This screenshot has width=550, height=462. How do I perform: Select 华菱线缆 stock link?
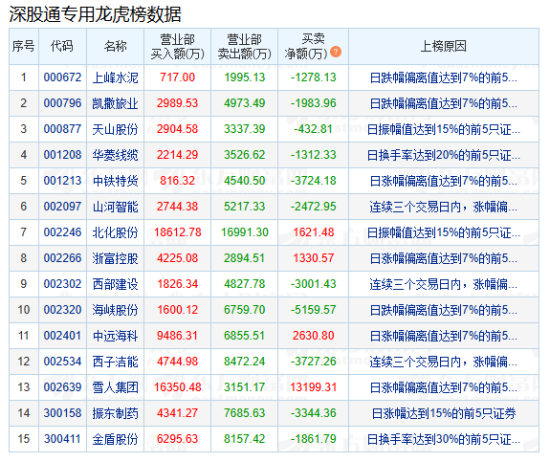tap(115, 155)
